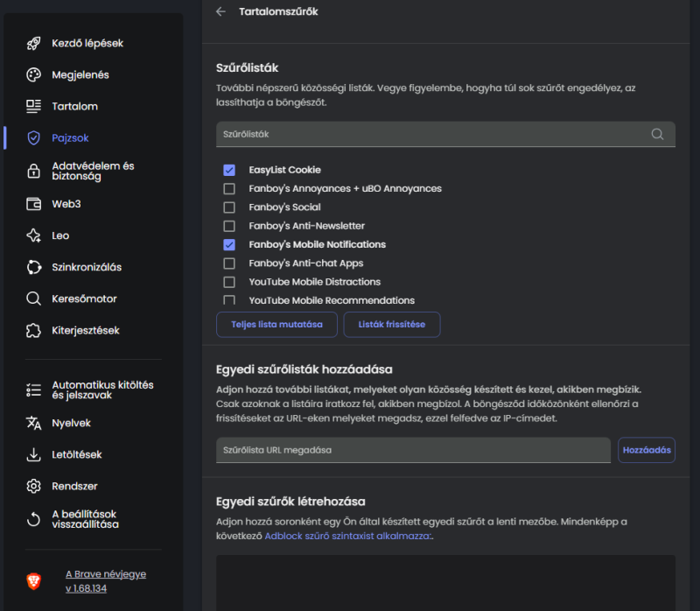The width and height of the screenshot is (700, 611).
Task: Click the Listák frissítése button
Action: point(391,325)
